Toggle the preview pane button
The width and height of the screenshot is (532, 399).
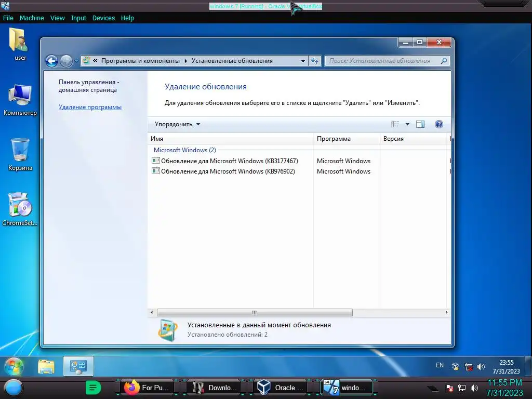point(420,124)
